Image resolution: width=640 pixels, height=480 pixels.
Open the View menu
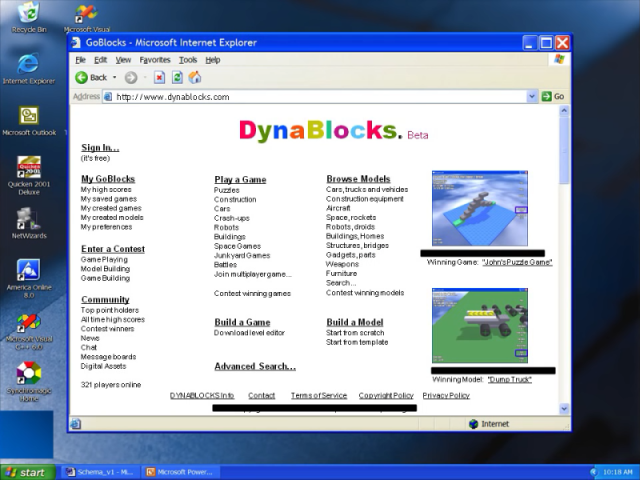pos(123,60)
